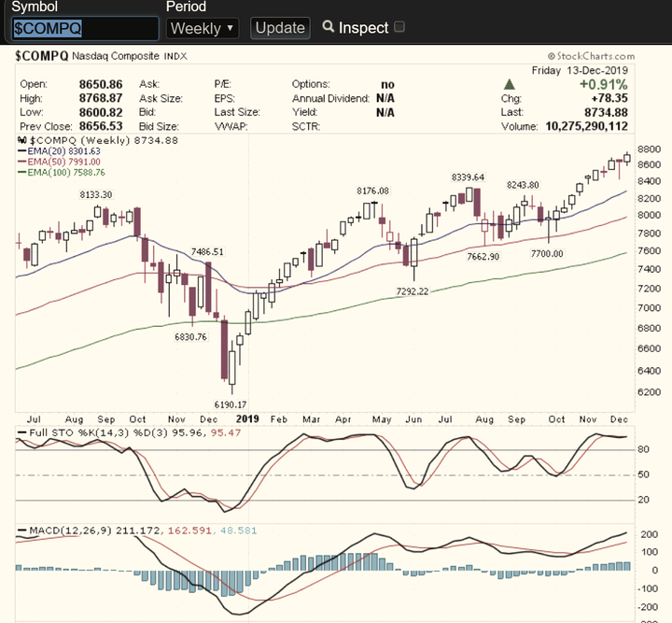Click the 7292.22 price annotation
The height and width of the screenshot is (623, 672).
point(413,291)
